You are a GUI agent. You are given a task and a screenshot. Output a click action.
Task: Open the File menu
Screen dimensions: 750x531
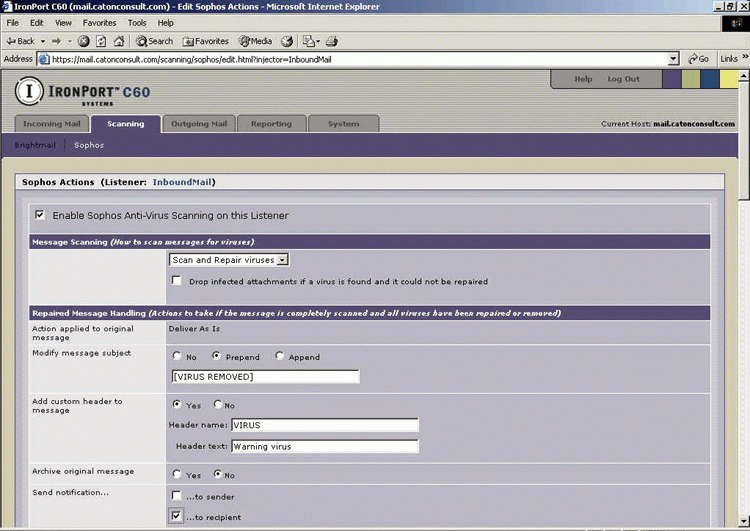(x=12, y=22)
